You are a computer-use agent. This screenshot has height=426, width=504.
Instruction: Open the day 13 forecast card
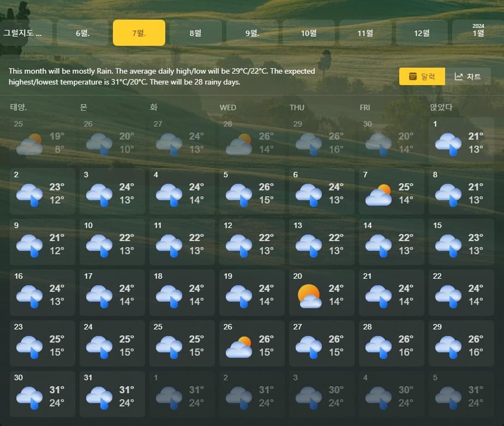click(321, 242)
